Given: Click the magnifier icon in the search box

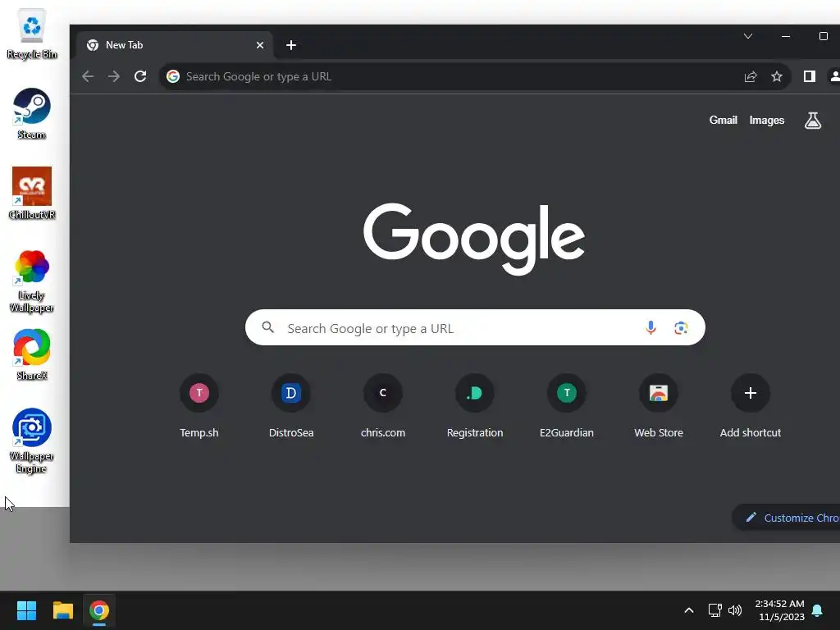Looking at the screenshot, I should coord(268,327).
